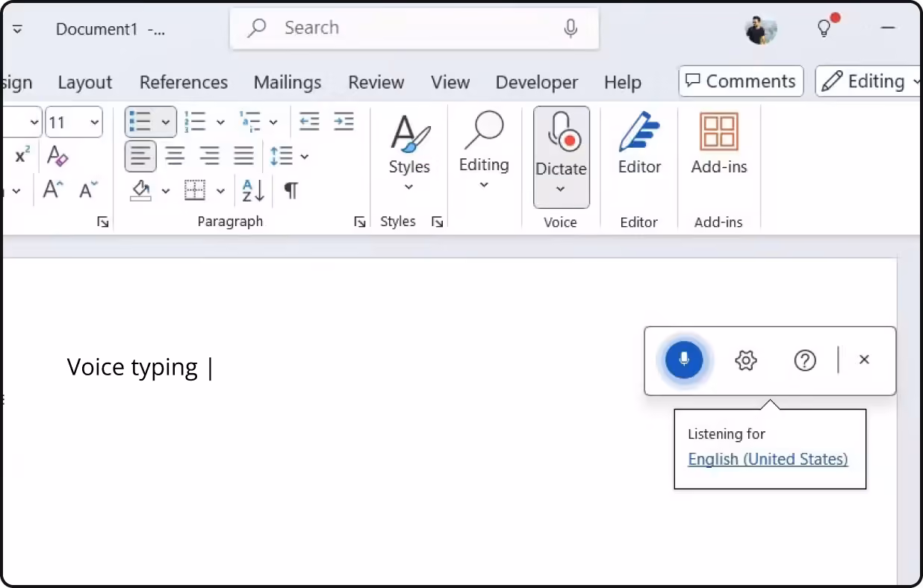Image resolution: width=923 pixels, height=588 pixels.
Task: Open the Borders dropdown arrow
Action: tap(220, 191)
